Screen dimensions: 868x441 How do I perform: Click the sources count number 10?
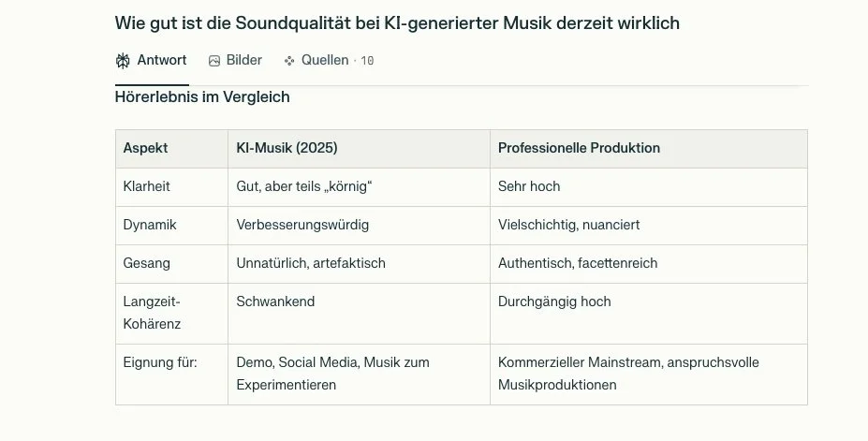point(367,61)
